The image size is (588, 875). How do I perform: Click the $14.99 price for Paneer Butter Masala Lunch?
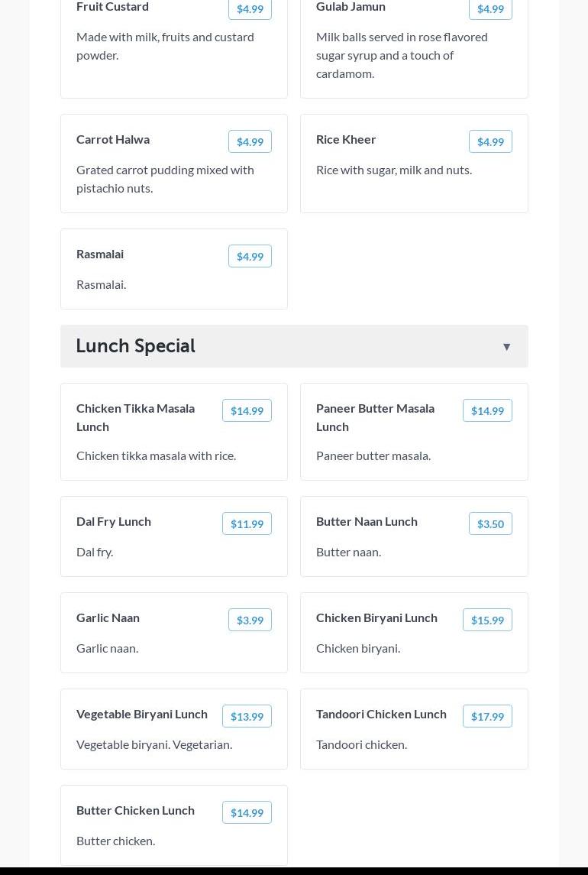487,410
